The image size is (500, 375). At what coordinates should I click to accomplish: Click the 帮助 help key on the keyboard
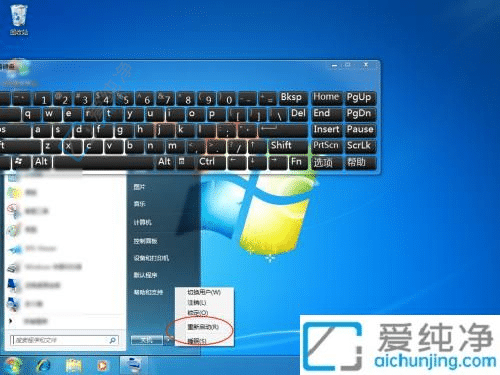tap(361, 162)
